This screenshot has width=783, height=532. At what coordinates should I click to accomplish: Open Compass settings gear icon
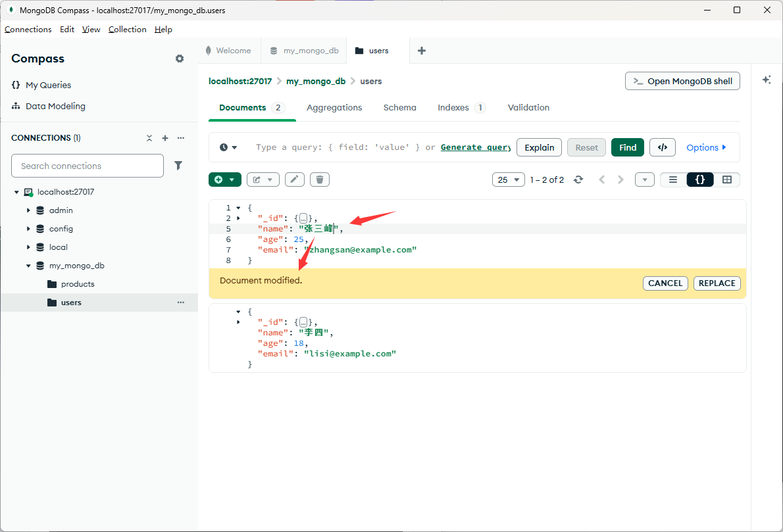click(x=179, y=59)
